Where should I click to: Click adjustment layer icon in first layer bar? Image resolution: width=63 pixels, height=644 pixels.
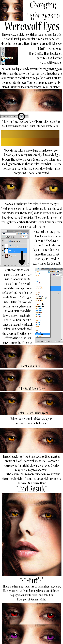point(14,117)
